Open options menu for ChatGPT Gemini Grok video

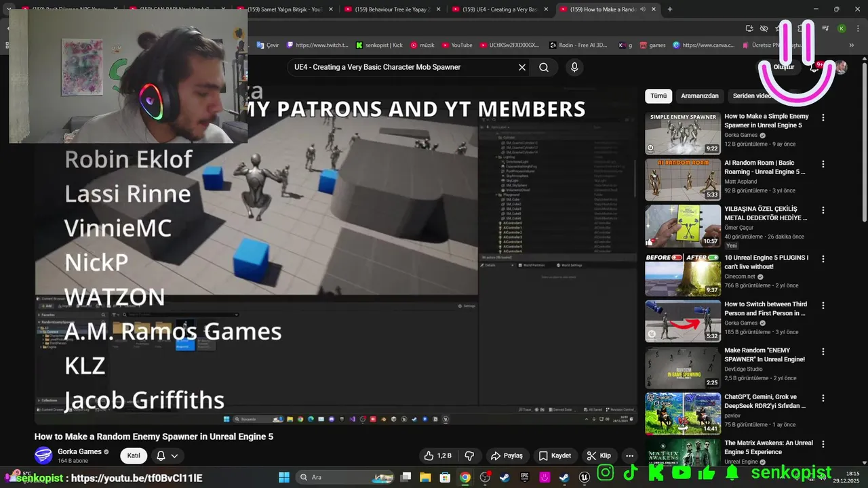click(x=823, y=398)
